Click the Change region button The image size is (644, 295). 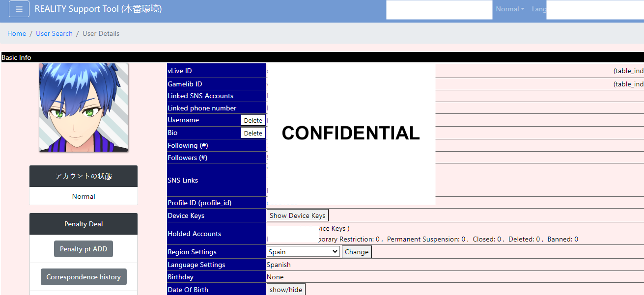[x=357, y=252]
